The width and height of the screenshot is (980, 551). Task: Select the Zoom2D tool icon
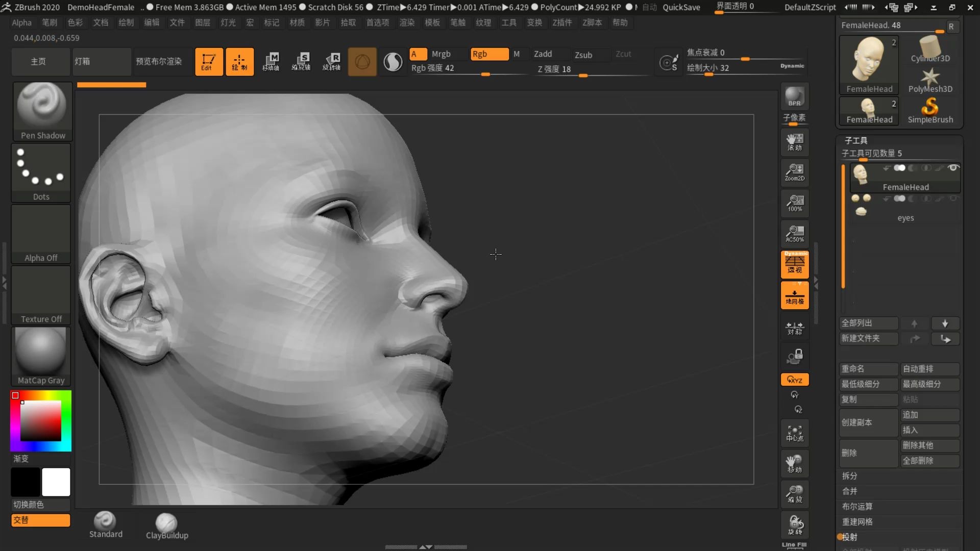(x=794, y=172)
